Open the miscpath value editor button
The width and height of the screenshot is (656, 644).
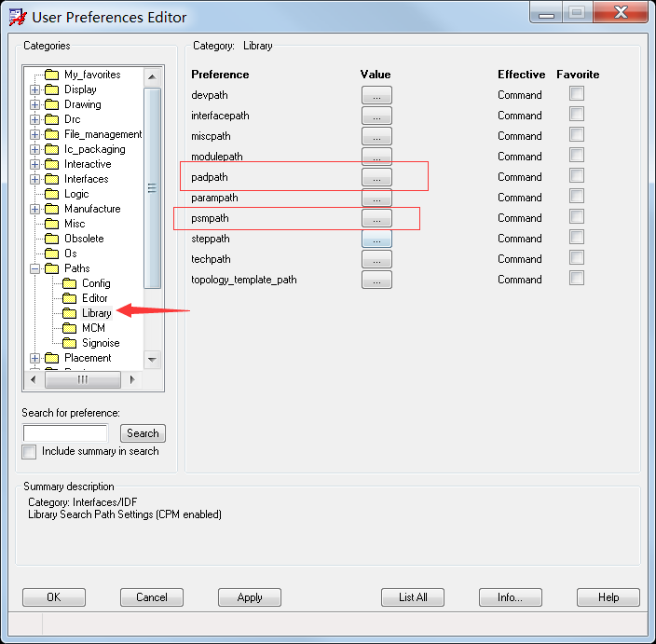(376, 136)
